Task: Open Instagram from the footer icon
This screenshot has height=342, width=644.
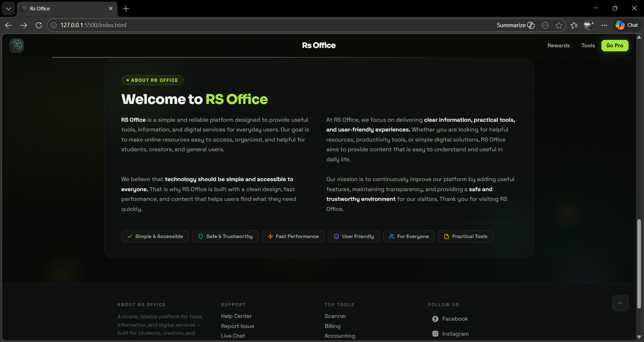Action: click(x=435, y=334)
